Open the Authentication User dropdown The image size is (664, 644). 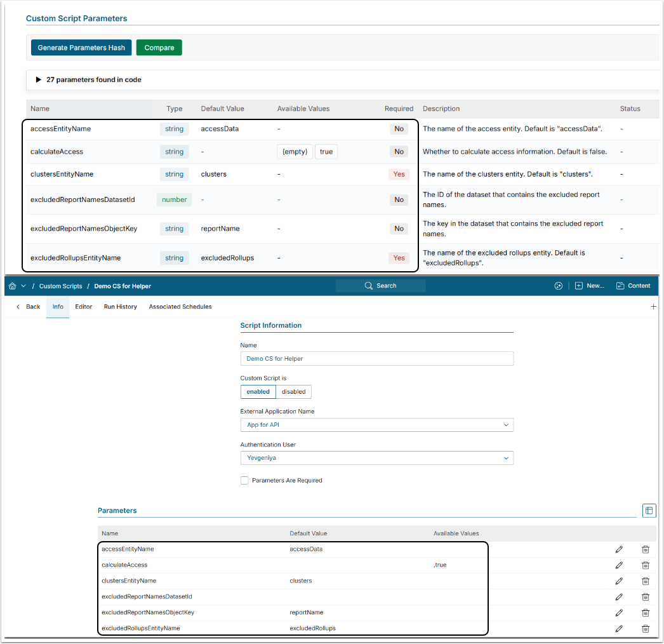pyautogui.click(x=376, y=458)
